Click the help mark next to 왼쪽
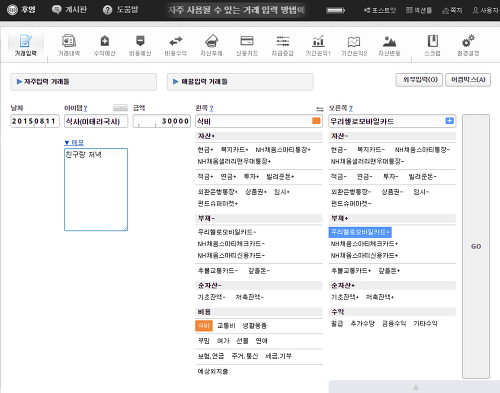 pyautogui.click(x=211, y=108)
